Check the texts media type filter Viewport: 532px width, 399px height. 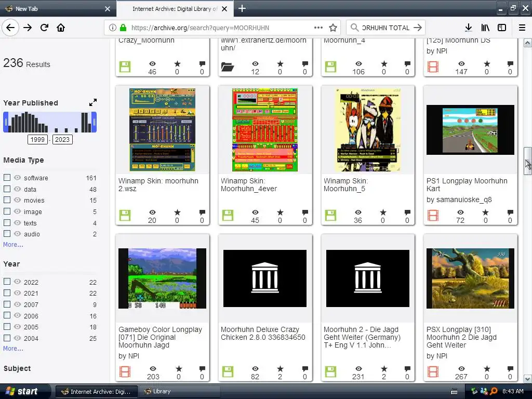click(7, 222)
